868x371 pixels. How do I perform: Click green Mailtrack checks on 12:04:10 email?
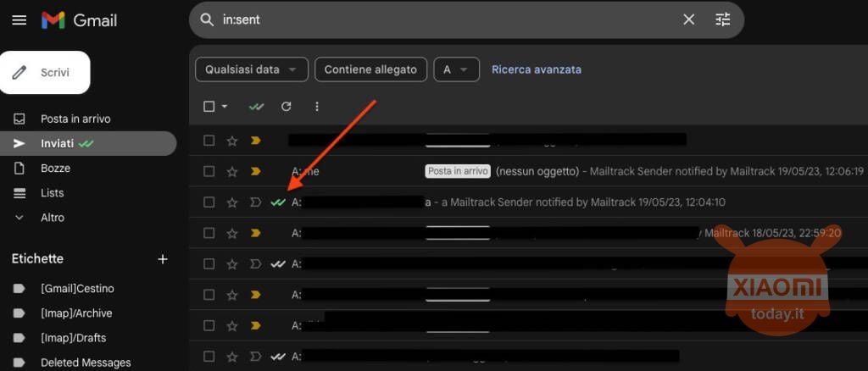(278, 202)
